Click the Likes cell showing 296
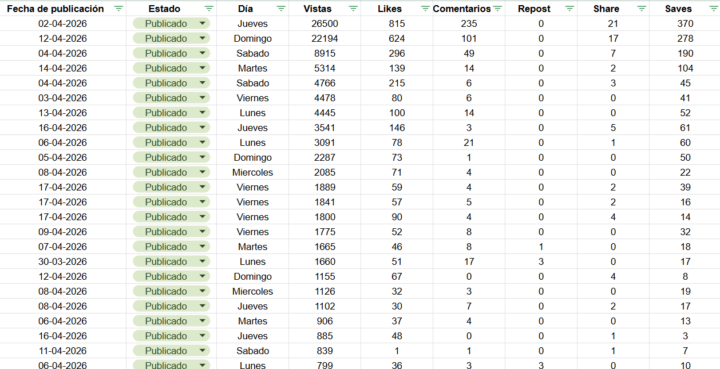720x369 pixels. (x=397, y=53)
